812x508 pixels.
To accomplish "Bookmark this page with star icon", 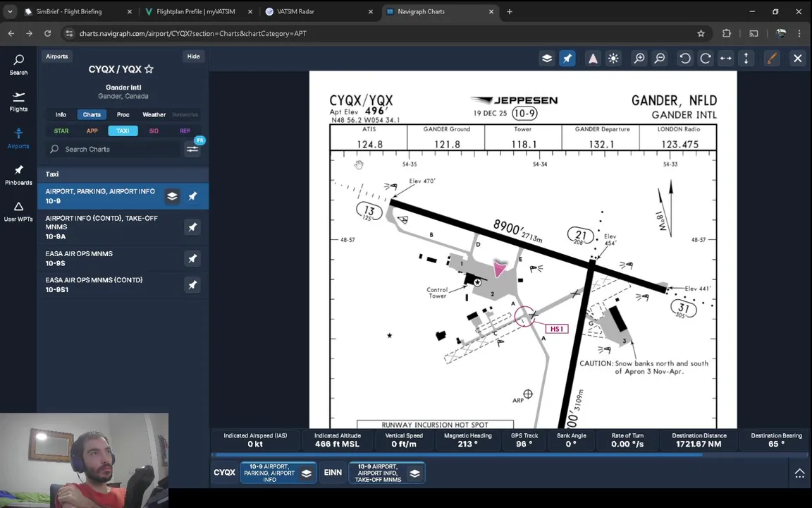I will [x=701, y=33].
